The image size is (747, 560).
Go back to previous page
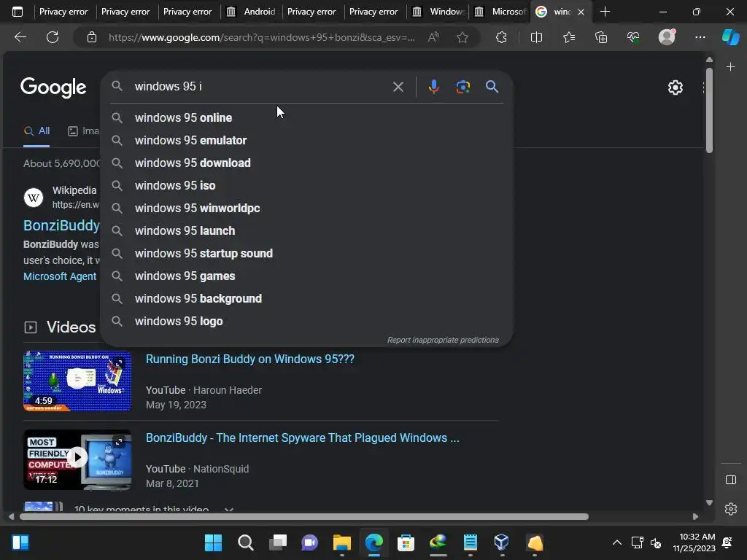click(x=20, y=37)
